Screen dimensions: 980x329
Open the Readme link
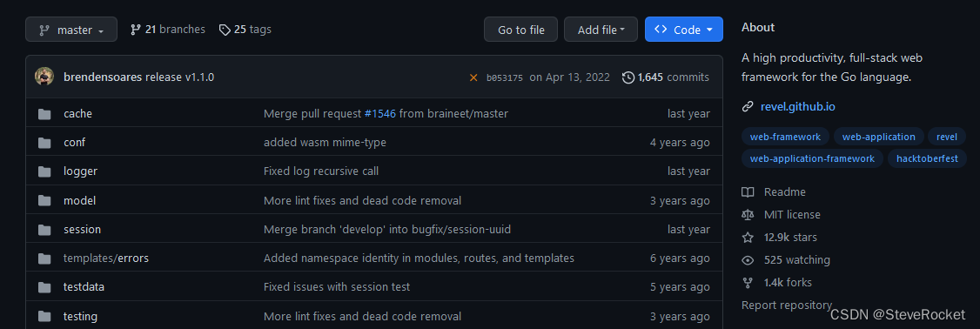(x=784, y=192)
